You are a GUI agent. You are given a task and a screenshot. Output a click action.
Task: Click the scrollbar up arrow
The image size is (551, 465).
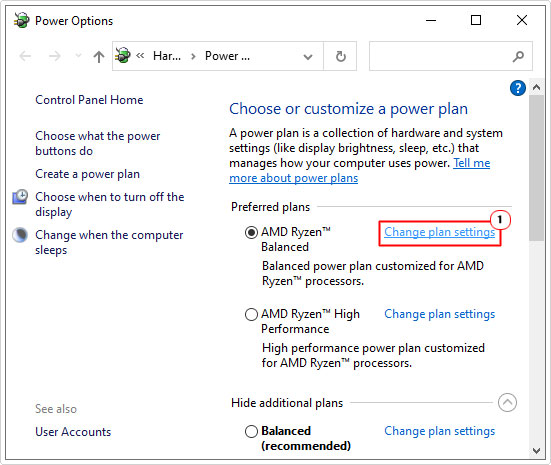coord(536,87)
